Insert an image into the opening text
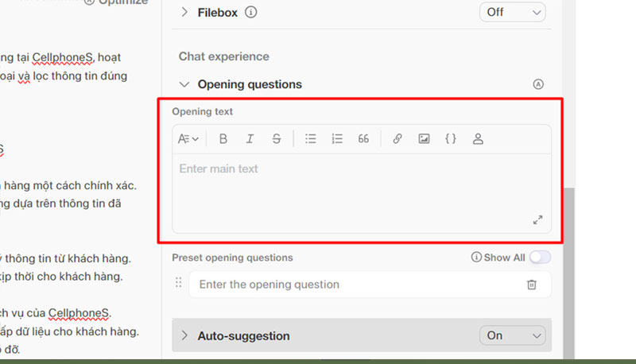The height and width of the screenshot is (364, 636). click(424, 139)
